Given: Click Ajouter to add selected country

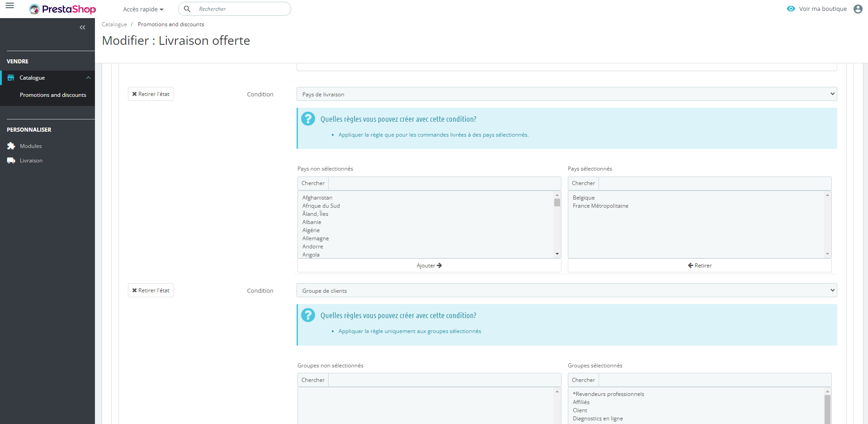Looking at the screenshot, I should [x=429, y=266].
